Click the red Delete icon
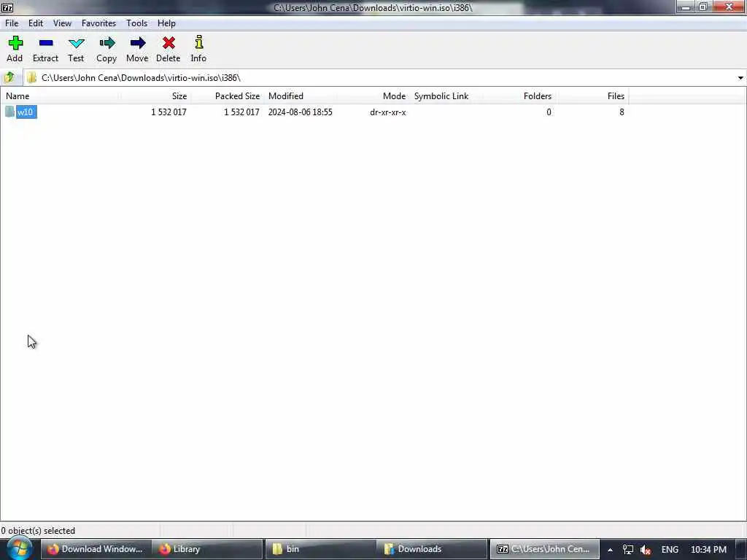747x560 pixels. pos(169,43)
